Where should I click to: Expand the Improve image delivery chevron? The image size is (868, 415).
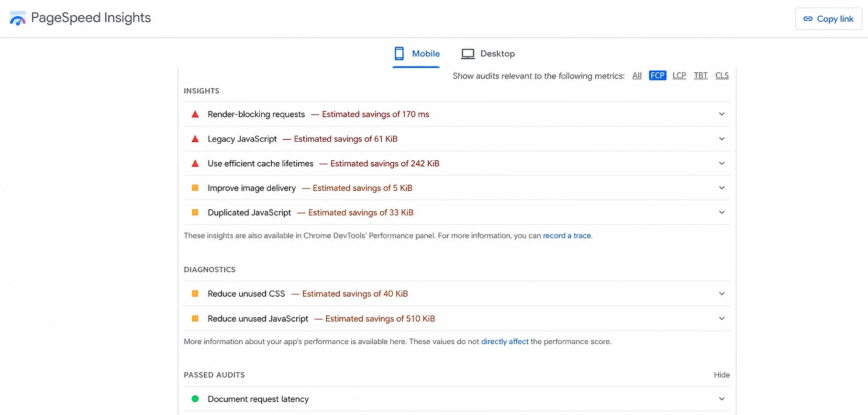722,188
